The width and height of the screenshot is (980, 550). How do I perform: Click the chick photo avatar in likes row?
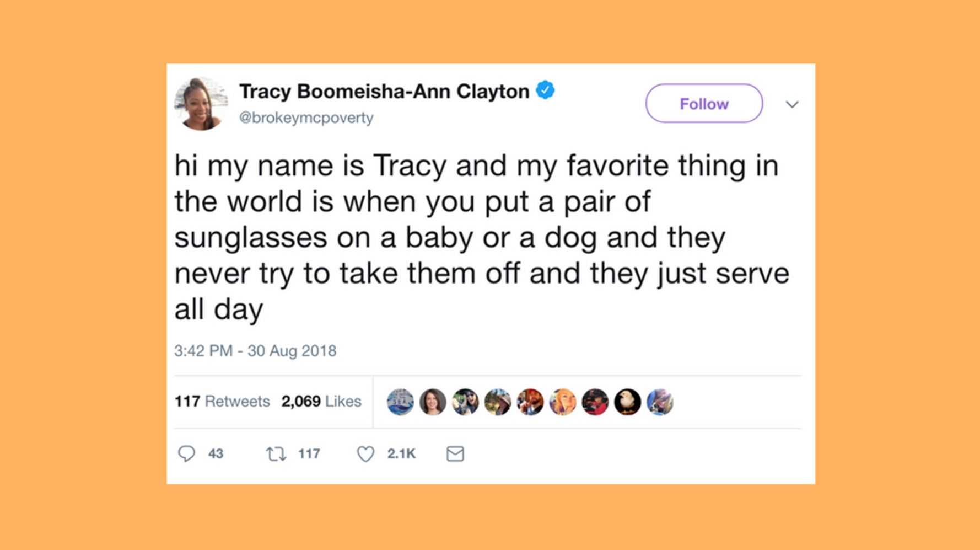627,402
